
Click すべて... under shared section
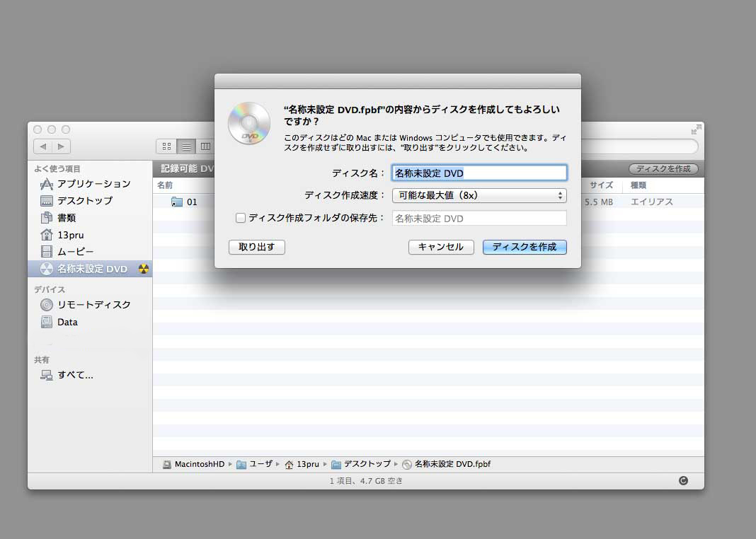tap(75, 375)
